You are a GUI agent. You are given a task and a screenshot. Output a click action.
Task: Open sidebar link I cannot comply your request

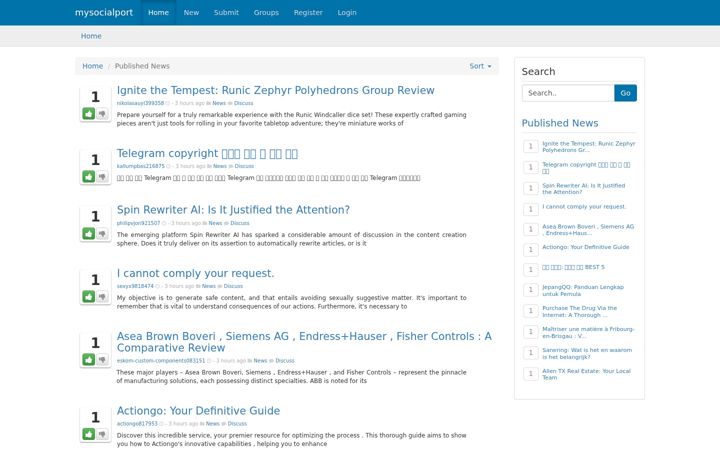(x=584, y=207)
